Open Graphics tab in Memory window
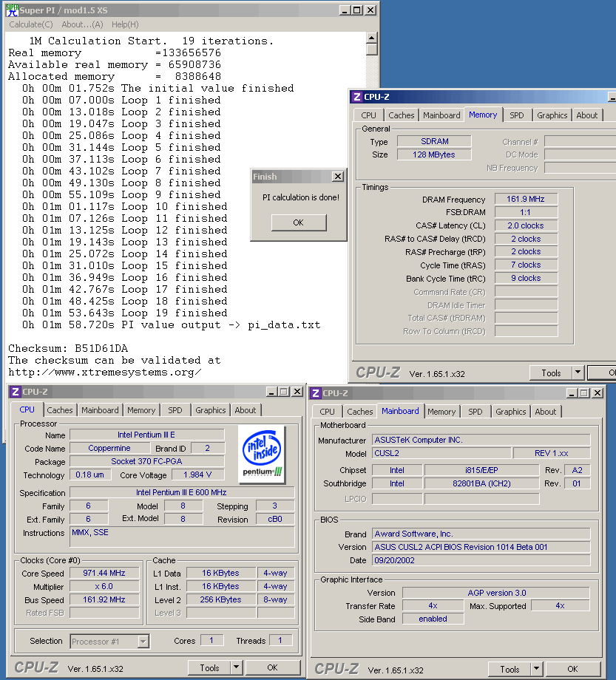This screenshot has height=680, width=616. [x=552, y=115]
